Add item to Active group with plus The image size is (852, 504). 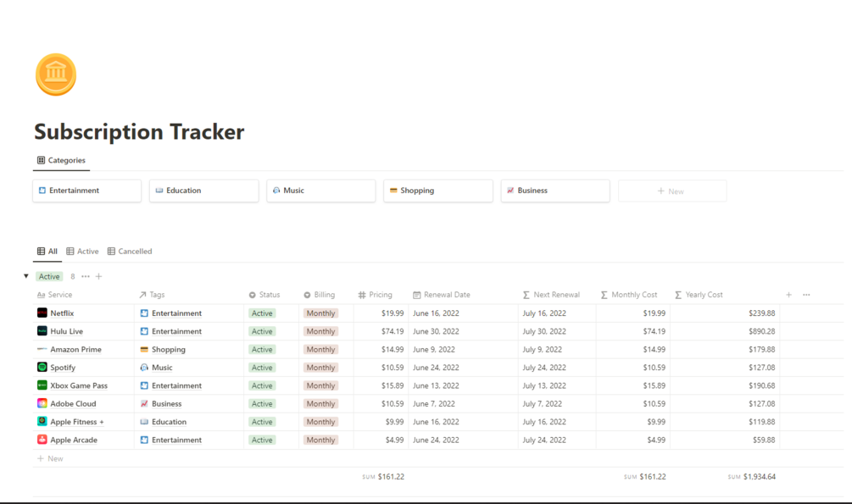click(99, 276)
